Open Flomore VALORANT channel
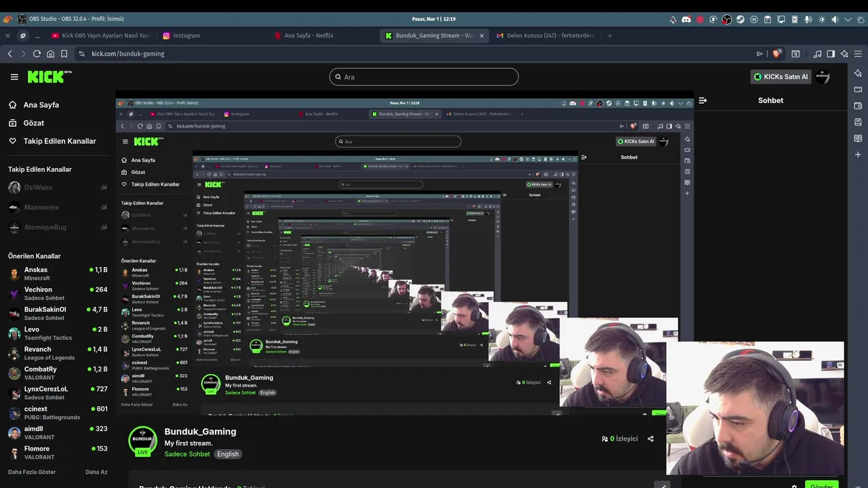The width and height of the screenshot is (868, 488). click(x=58, y=453)
